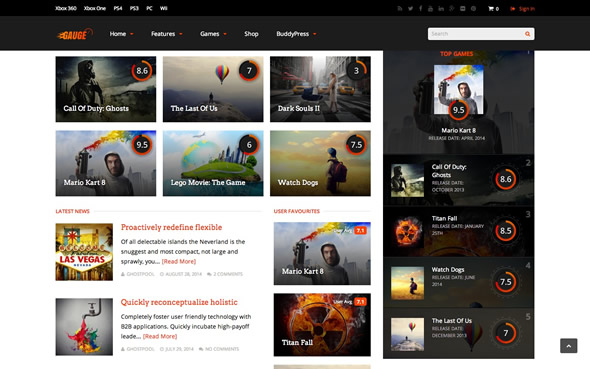The image size is (590, 369).
Task: Click Read More under Quickly reconceptualize holistic
Action: [x=160, y=336]
